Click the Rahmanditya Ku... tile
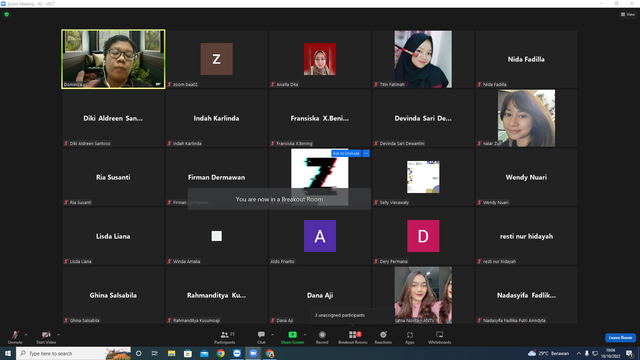 216,295
